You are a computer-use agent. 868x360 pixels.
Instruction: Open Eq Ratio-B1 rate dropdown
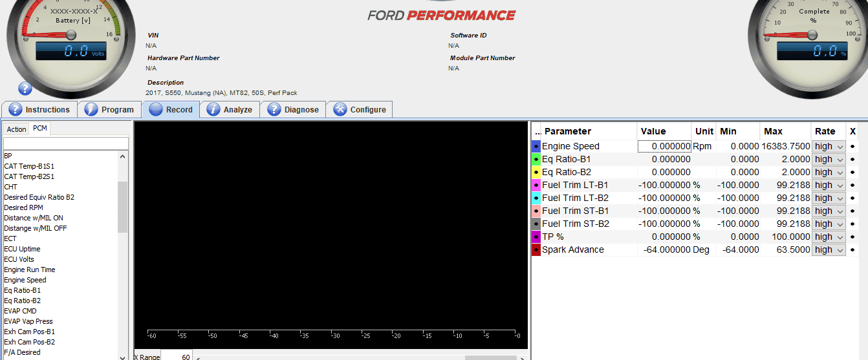829,160
